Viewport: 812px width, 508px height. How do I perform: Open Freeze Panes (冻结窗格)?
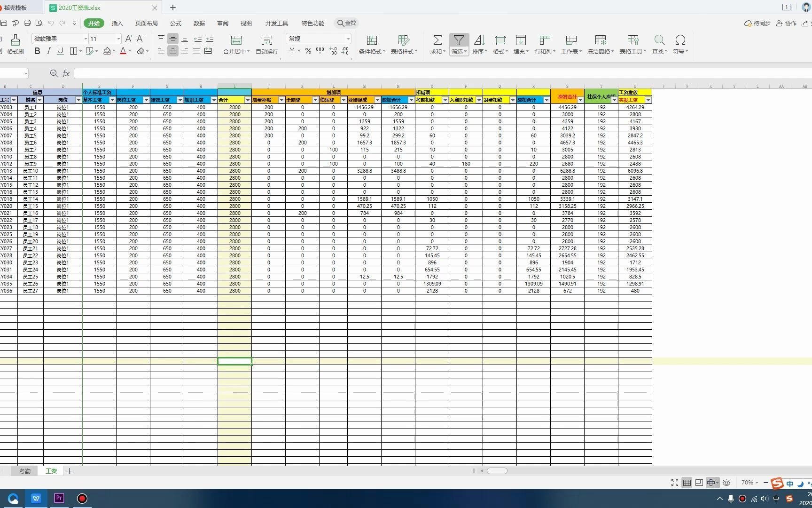coord(601,45)
